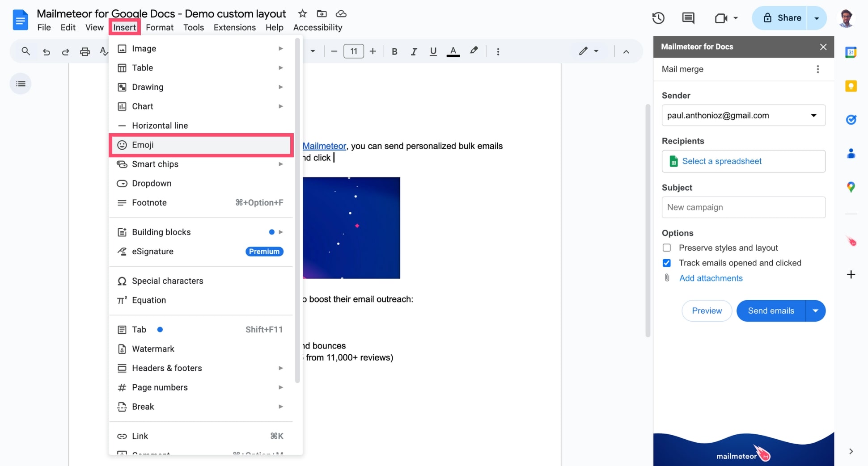Choose Emoji from Insert menu
The image size is (868, 466).
click(201, 145)
